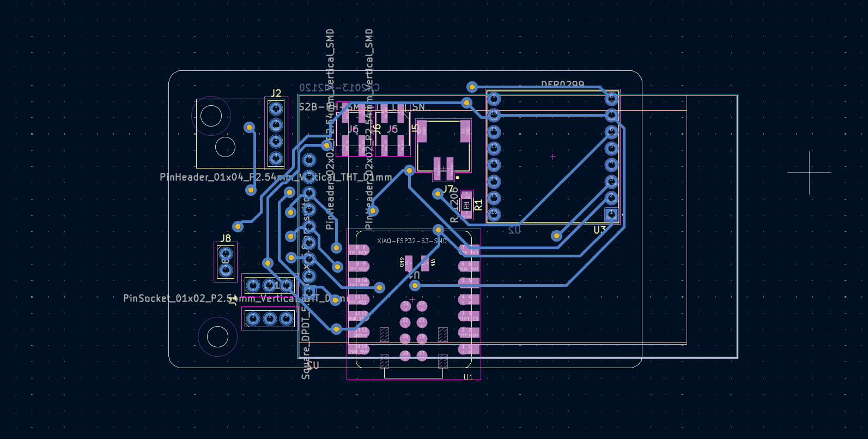Click the XIAO-ESP32-S3-SMD footprint text
868x439 pixels.
(x=412, y=240)
